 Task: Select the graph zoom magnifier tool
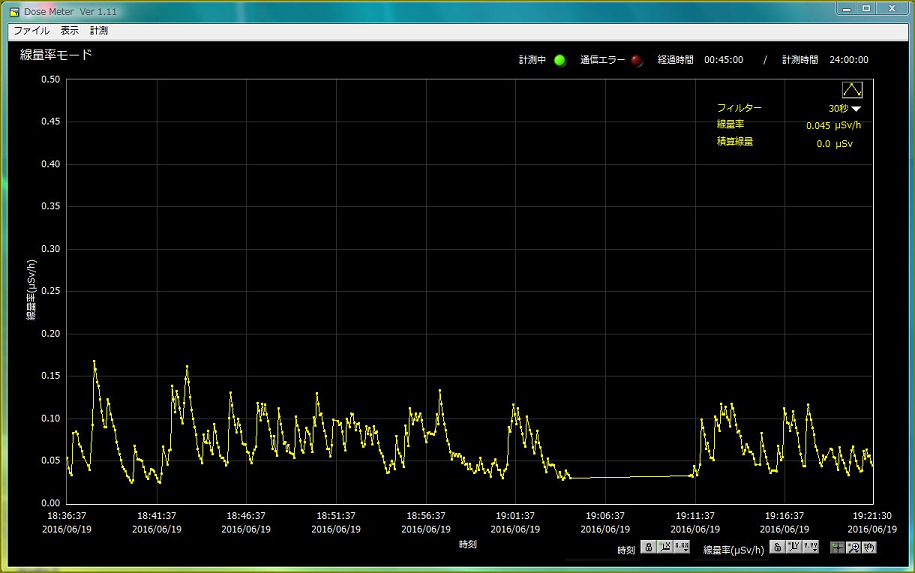point(853,547)
